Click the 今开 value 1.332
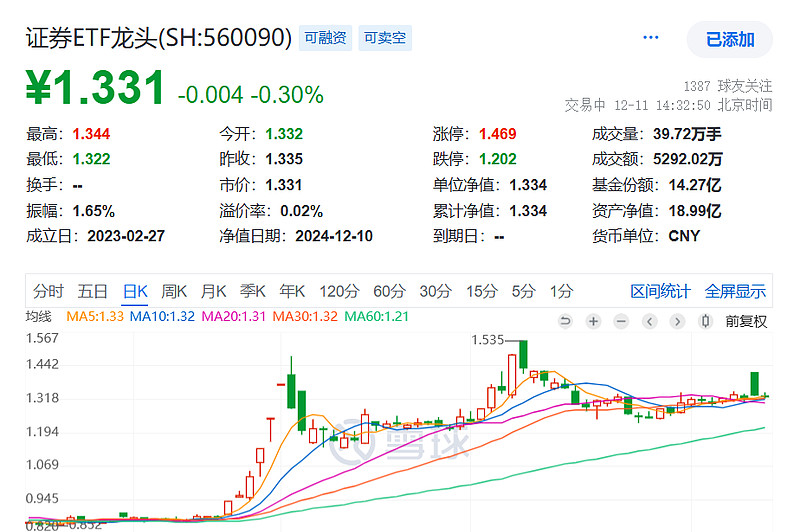 click(x=284, y=134)
